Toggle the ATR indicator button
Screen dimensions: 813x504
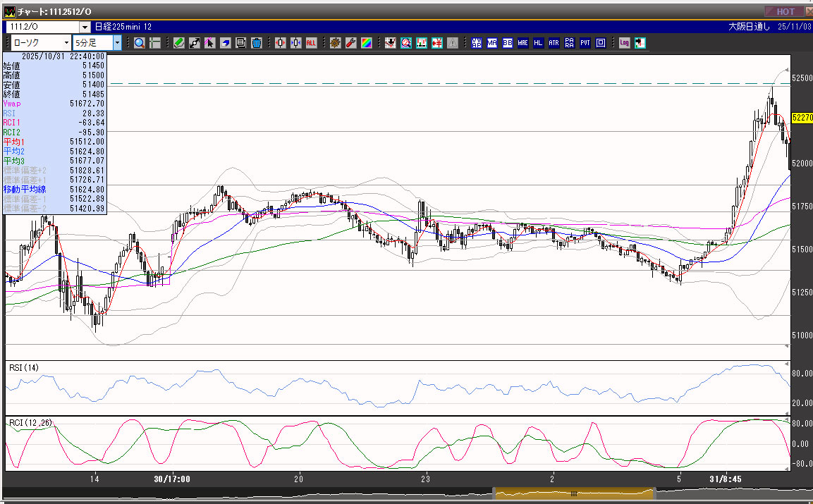coord(554,43)
